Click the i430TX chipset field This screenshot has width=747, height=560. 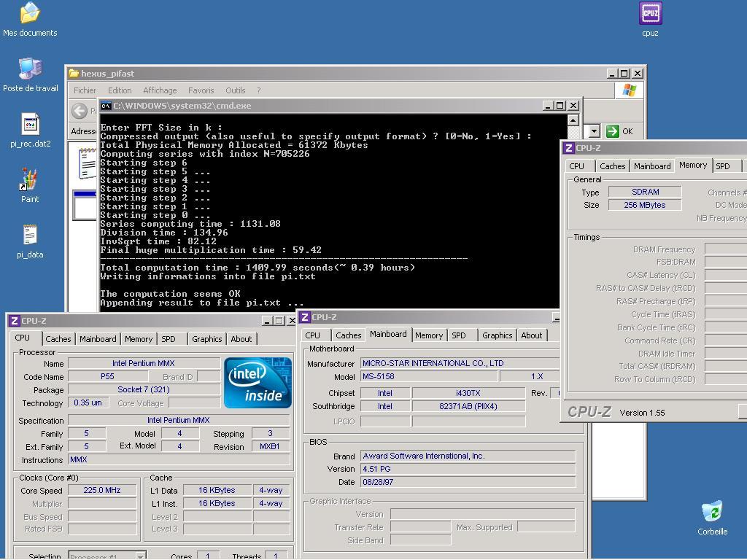point(468,393)
